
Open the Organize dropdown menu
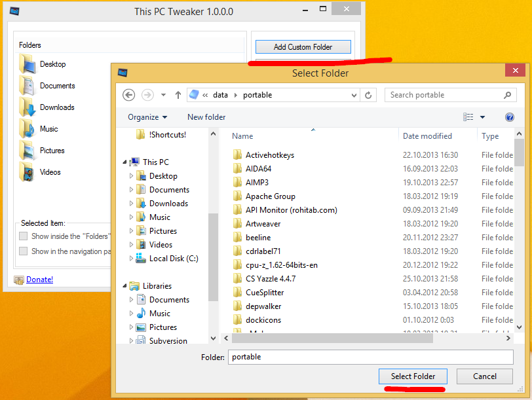pos(147,117)
